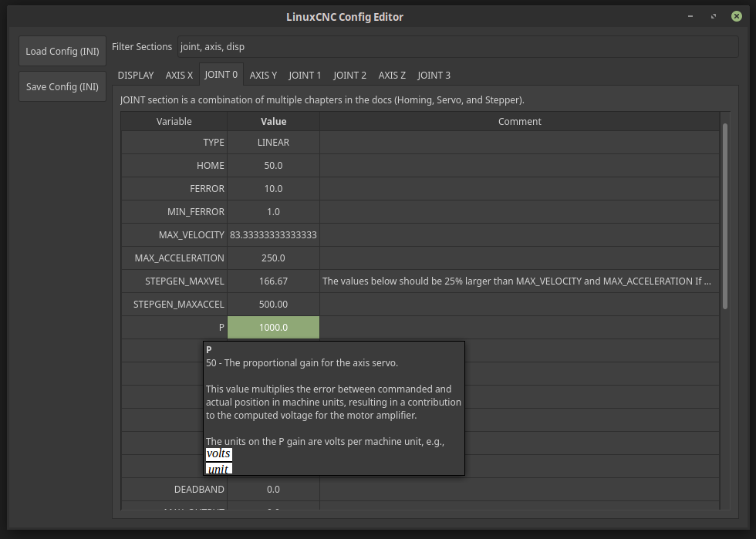
Task: Switch to the JOINT 2 tab
Action: [349, 76]
